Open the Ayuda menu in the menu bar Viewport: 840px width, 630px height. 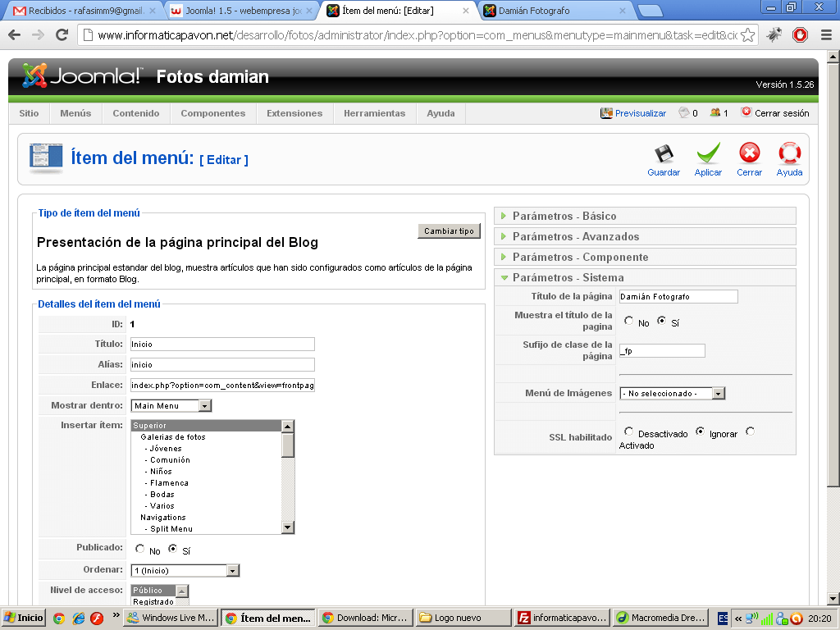coord(441,113)
